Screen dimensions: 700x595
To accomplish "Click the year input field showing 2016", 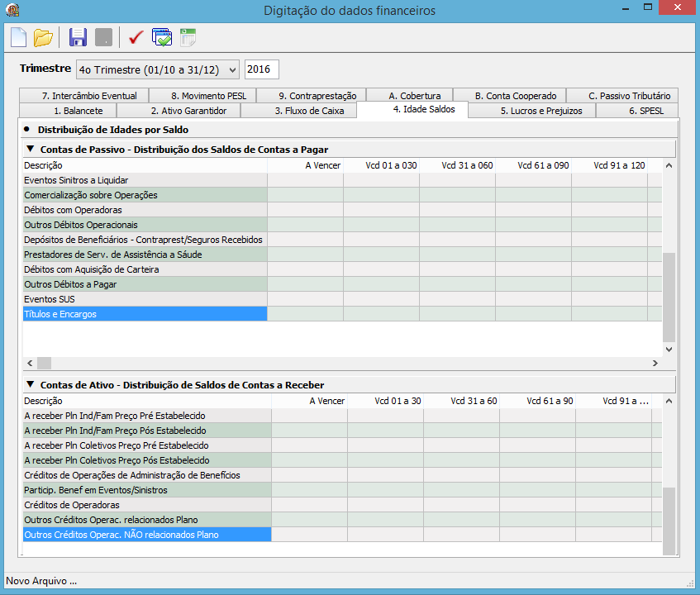I will (262, 69).
